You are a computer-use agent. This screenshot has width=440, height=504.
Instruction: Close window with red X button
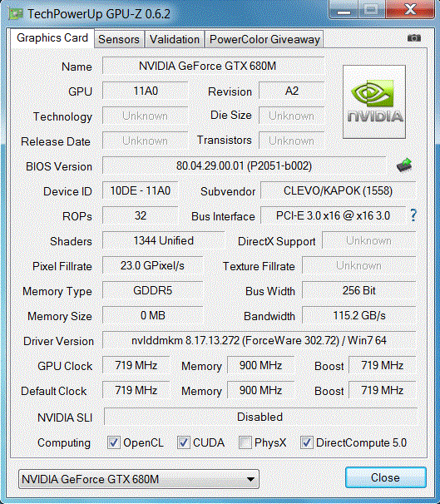(x=410, y=10)
